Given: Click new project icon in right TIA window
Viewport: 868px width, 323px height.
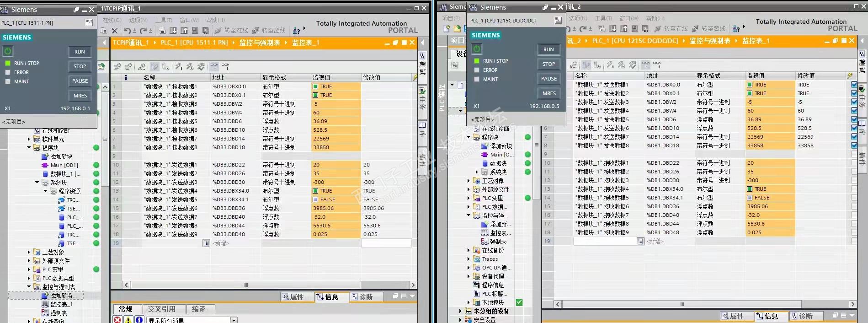Looking at the screenshot, I should pyautogui.click(x=447, y=29).
